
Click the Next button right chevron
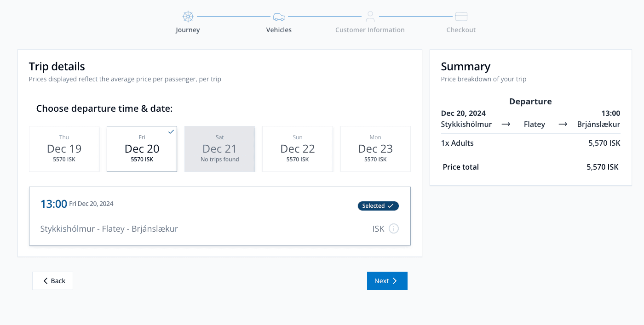(395, 281)
